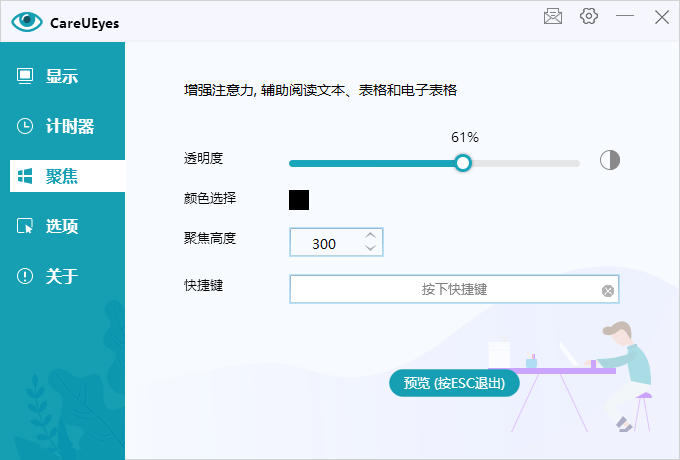Click the exclamation icon beside 关于
Image resolution: width=680 pixels, height=460 pixels.
(25, 276)
